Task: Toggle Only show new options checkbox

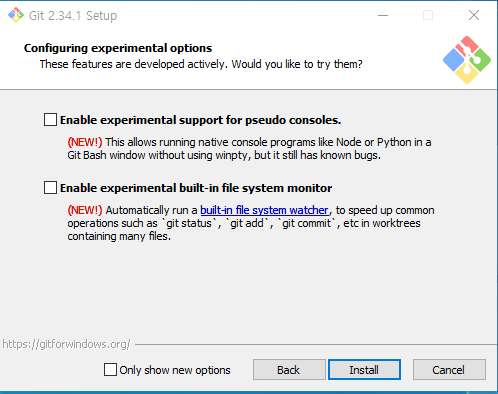Action: (x=110, y=370)
